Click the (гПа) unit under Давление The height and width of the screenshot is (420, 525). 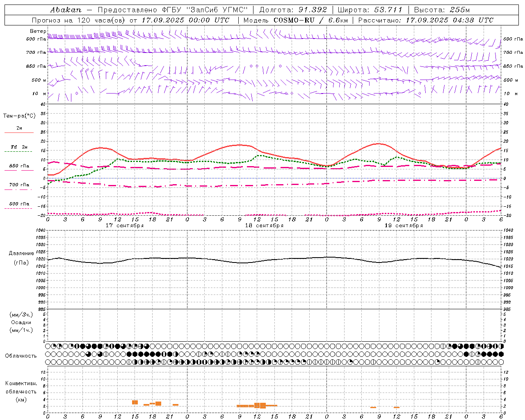[21, 263]
